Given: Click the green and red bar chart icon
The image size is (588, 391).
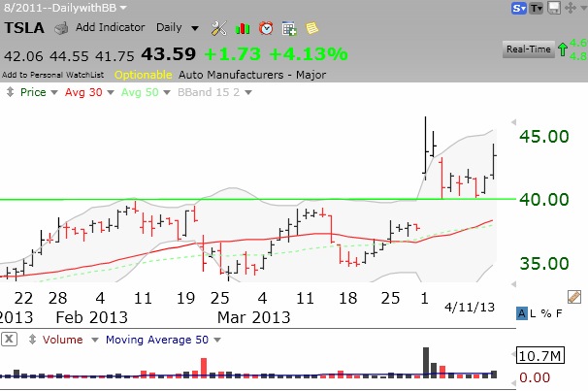Looking at the screenshot, I should 243,28.
